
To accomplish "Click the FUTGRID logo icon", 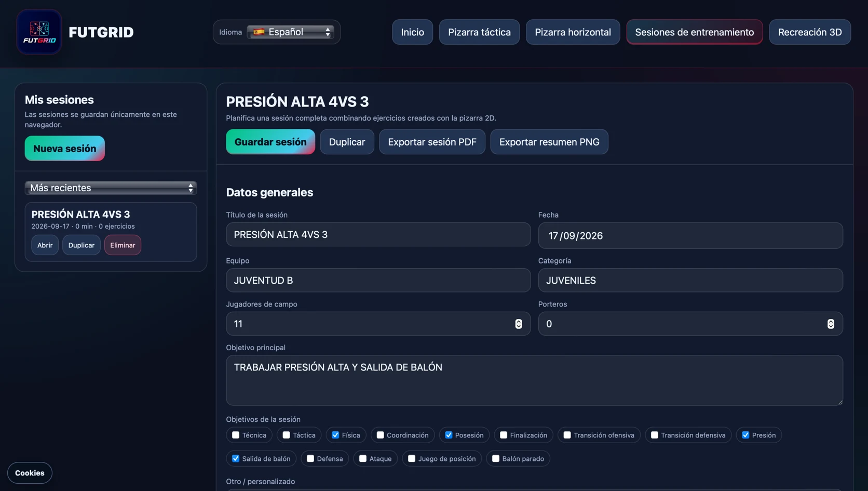I will (x=39, y=32).
